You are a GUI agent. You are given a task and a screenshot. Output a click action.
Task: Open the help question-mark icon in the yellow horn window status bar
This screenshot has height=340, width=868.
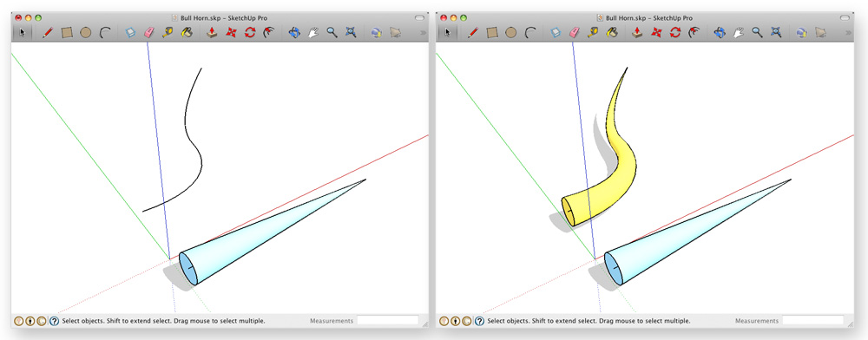[479, 321]
